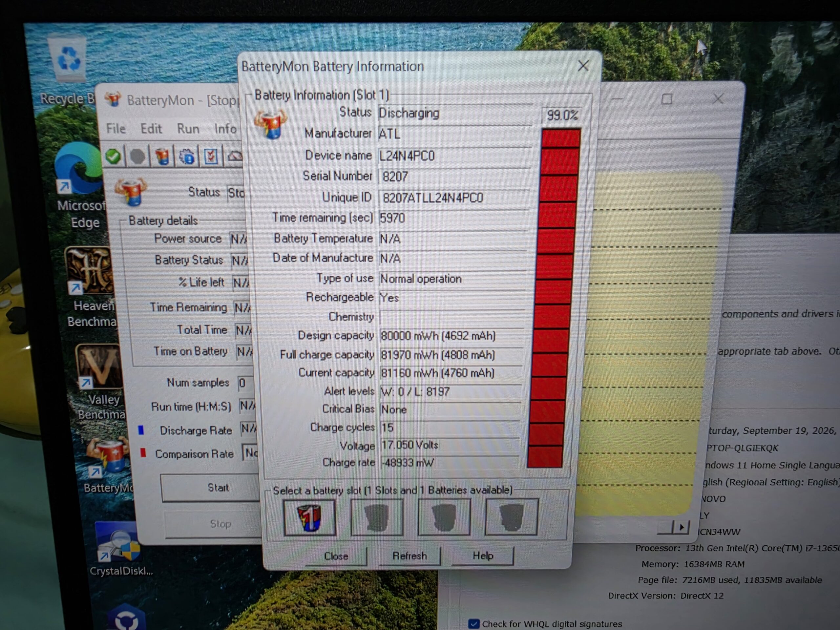Image resolution: width=840 pixels, height=630 pixels.
Task: Click the empty Chemistry field
Action: point(452,317)
